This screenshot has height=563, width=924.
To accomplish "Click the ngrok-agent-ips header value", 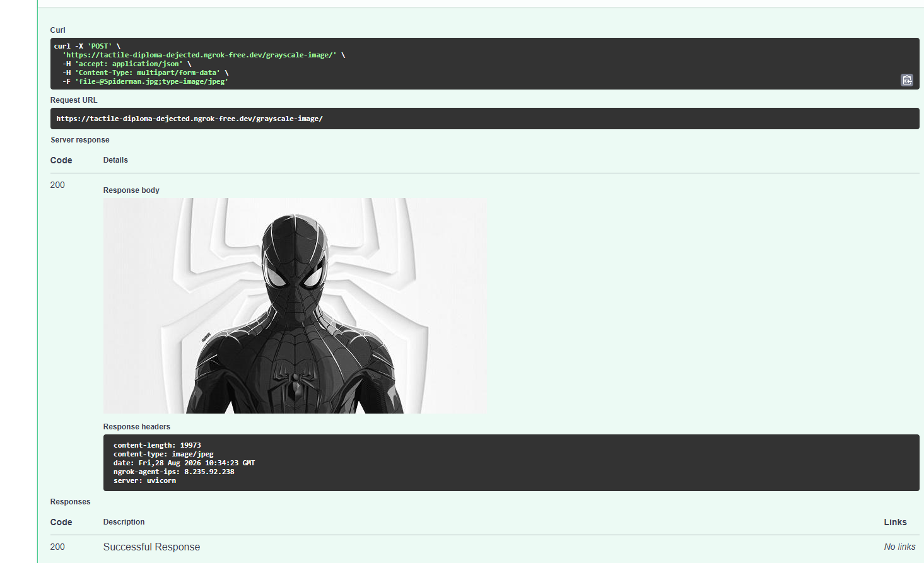I will [209, 472].
